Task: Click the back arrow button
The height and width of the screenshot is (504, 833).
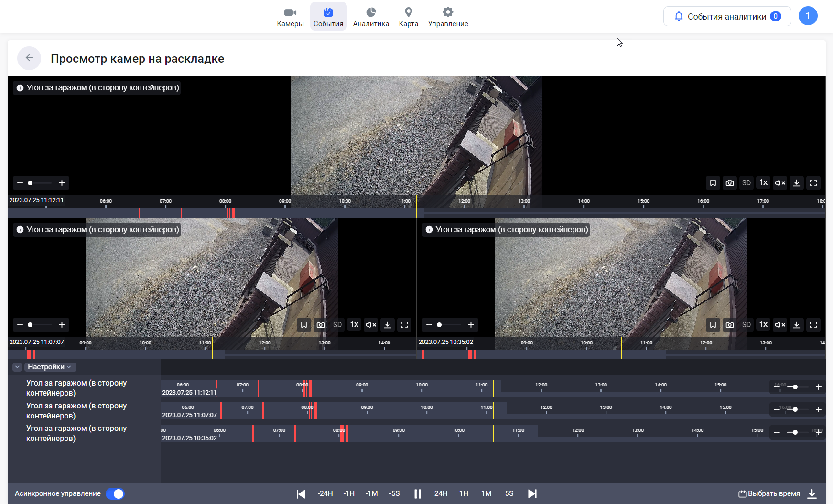Action: pos(29,58)
